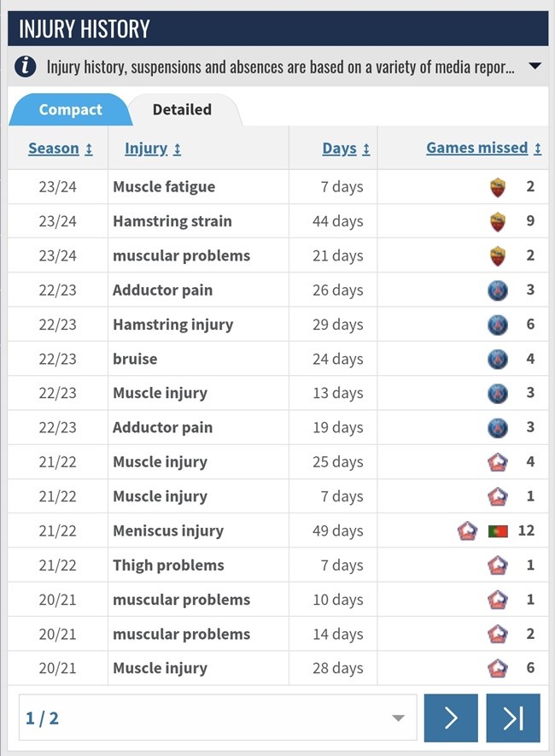The height and width of the screenshot is (756, 555).
Task: Click PSG crest in Hamstring injury row
Action: click(x=498, y=325)
